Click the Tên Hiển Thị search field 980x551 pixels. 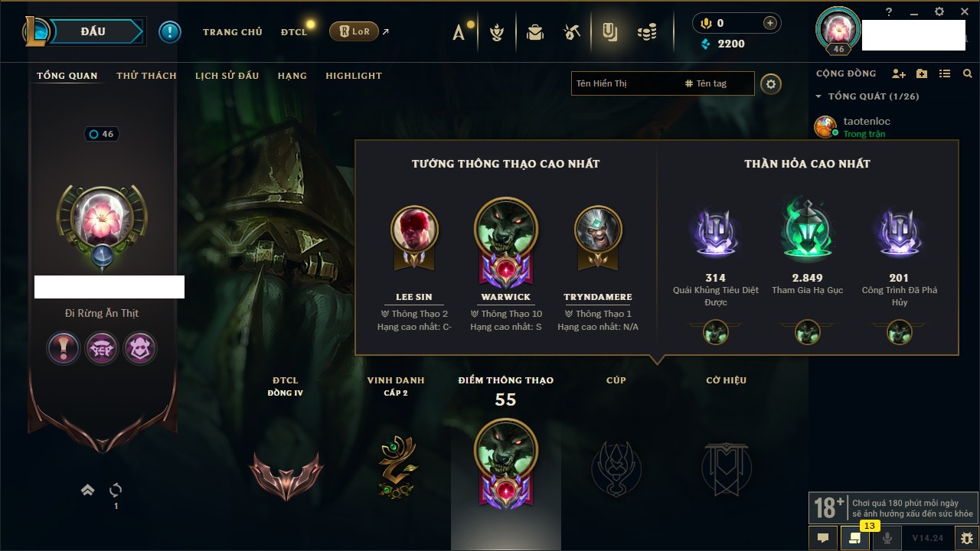(626, 83)
